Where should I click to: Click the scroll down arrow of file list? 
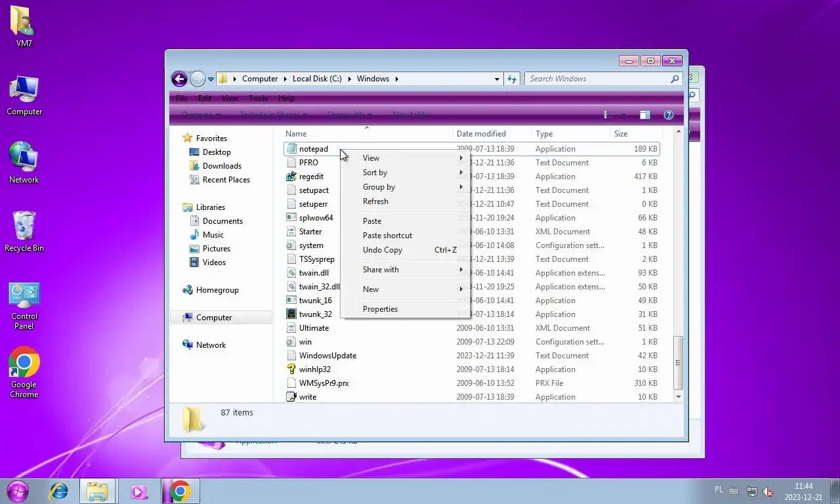(x=679, y=397)
